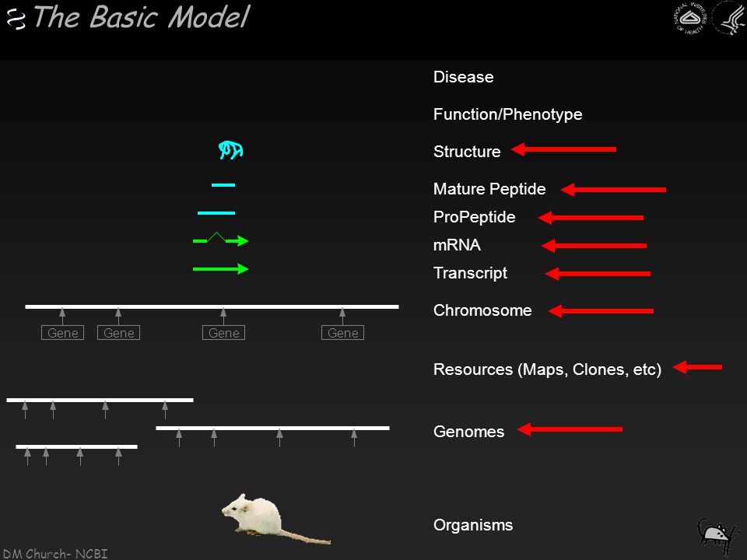The width and height of the screenshot is (747, 560).
Task: Click the short cyan mature peptide line
Action: (x=223, y=185)
